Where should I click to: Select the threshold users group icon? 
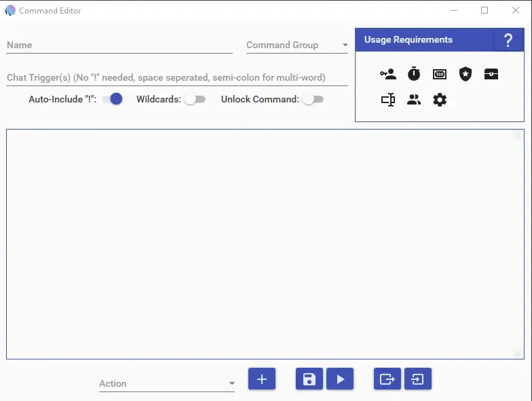pos(414,100)
